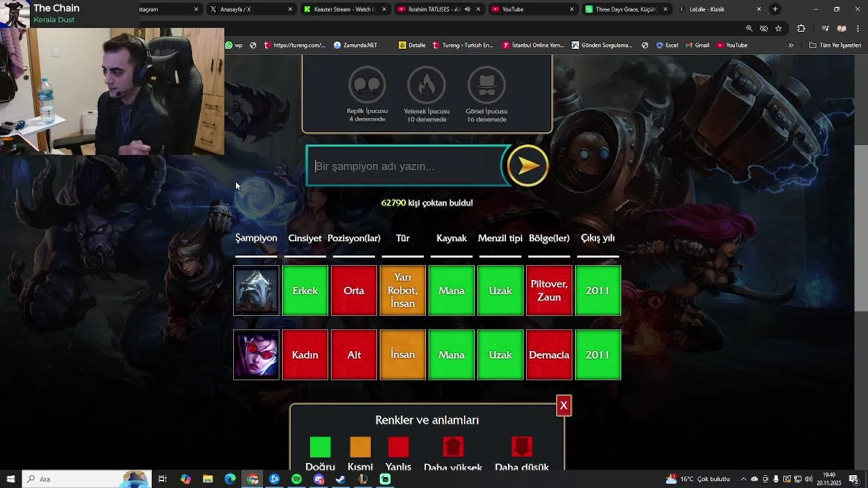The image size is (868, 488).
Task: Close the Renkler ve anlamları legend
Action: tap(564, 405)
